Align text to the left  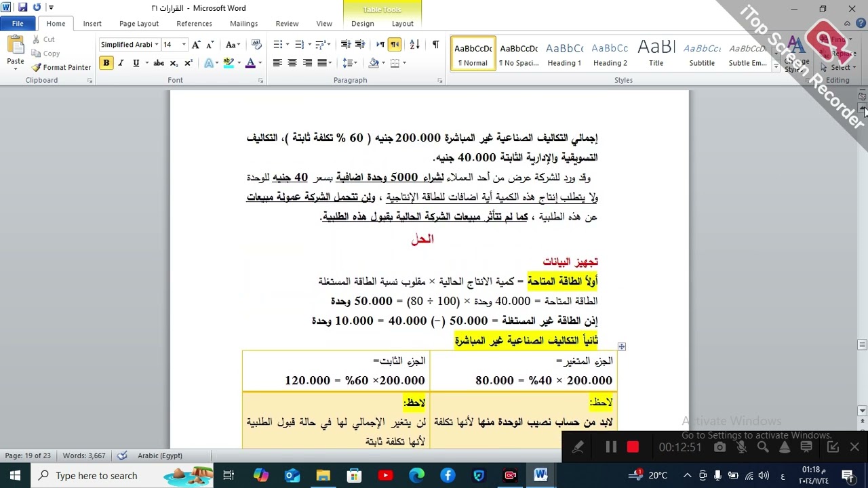pos(277,63)
